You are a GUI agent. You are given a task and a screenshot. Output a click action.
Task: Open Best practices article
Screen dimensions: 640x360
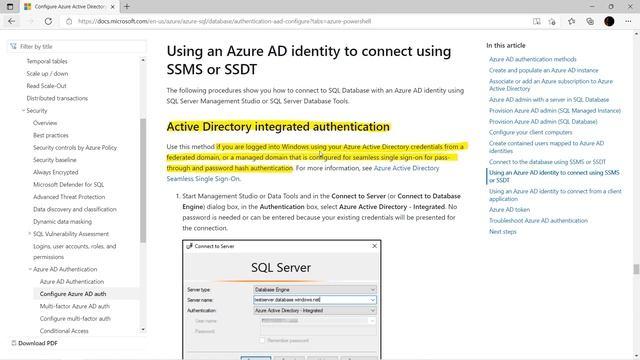click(51, 135)
